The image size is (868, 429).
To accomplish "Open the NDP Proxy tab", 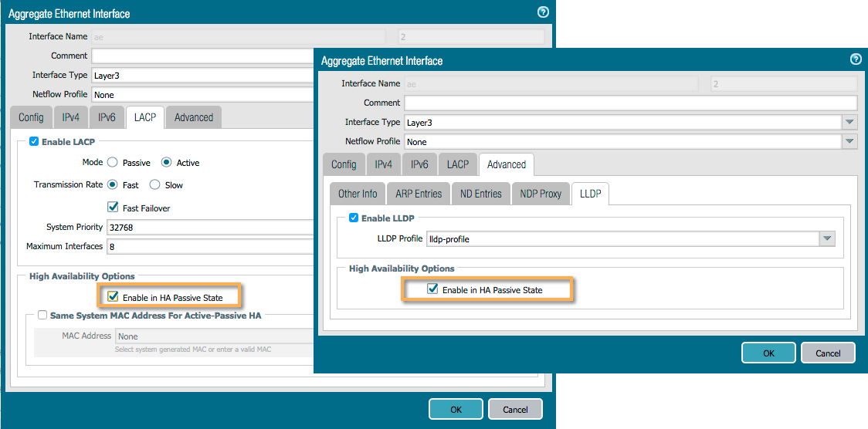I will coord(540,194).
